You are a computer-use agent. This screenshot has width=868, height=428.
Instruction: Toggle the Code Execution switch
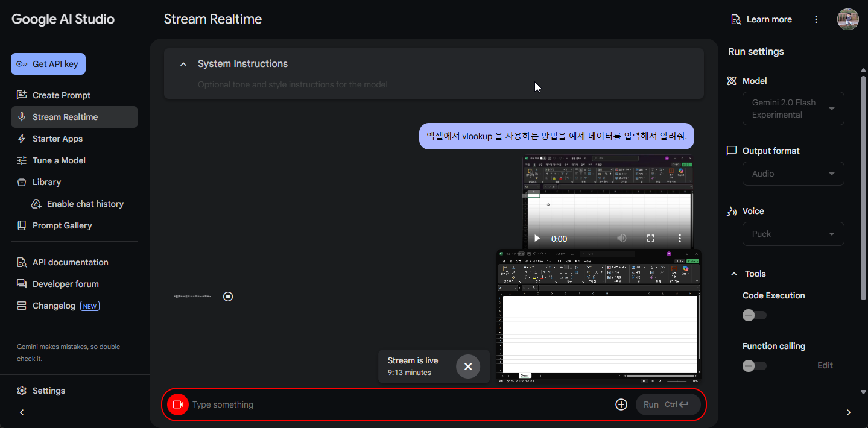coord(754,315)
